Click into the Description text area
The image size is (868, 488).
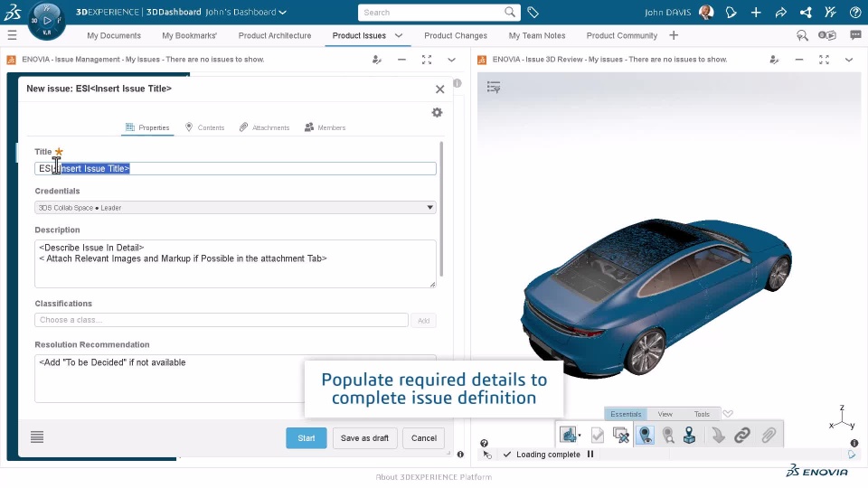pyautogui.click(x=235, y=263)
